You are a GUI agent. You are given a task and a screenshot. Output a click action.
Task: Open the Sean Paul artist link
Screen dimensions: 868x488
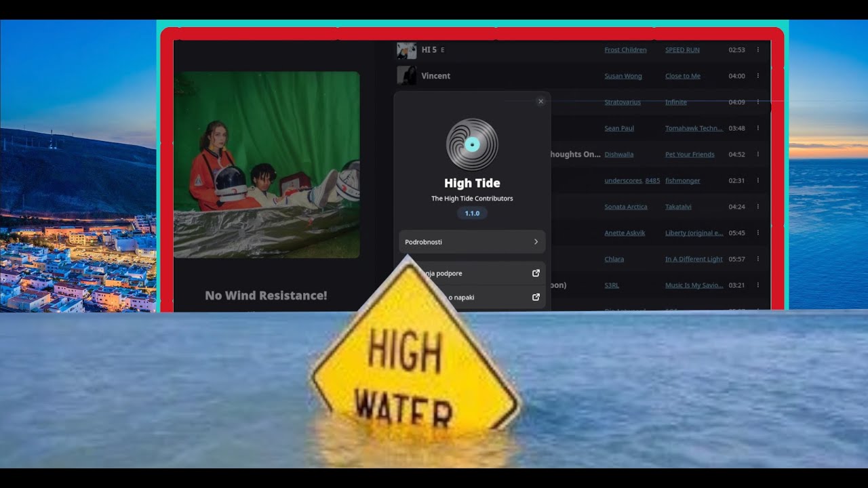[x=618, y=128]
